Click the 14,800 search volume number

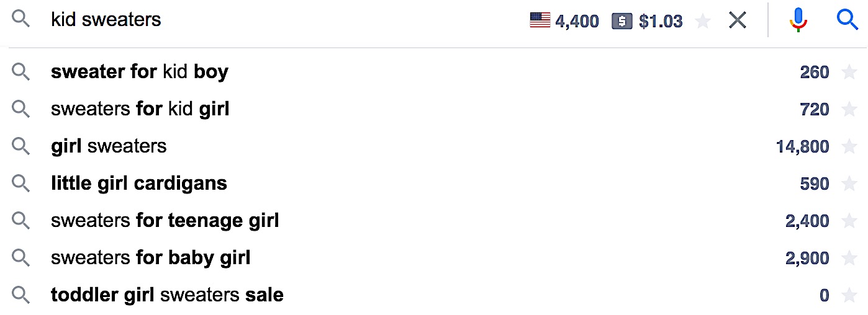point(802,147)
